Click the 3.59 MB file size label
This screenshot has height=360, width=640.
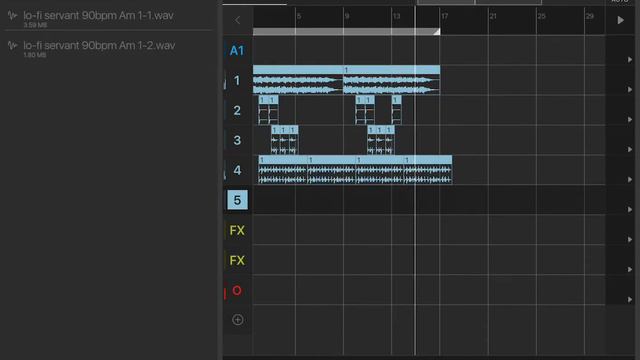tap(35, 25)
